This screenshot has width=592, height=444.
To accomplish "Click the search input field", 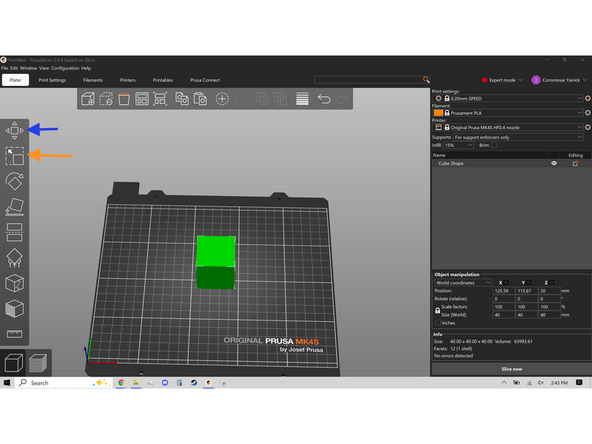I will 368,80.
